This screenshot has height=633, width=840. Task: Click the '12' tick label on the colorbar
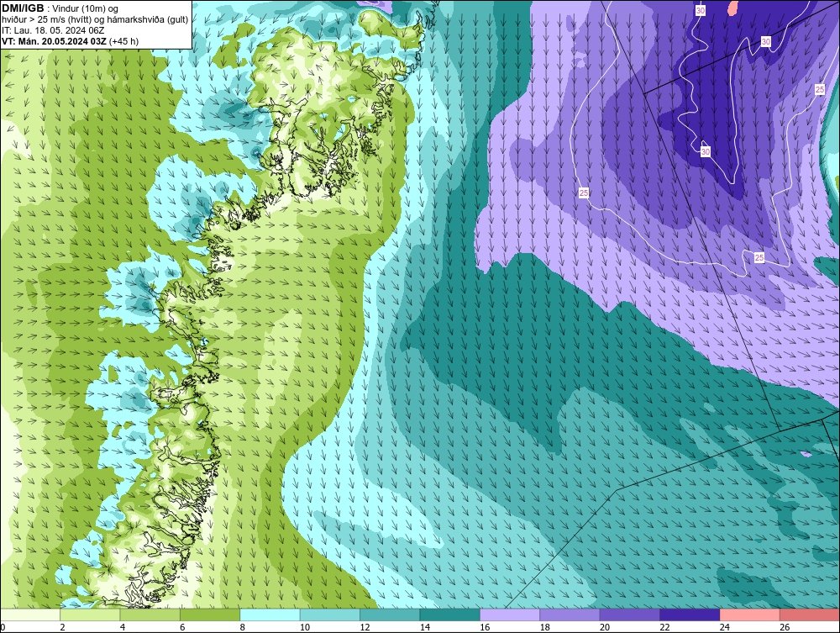[x=365, y=627]
